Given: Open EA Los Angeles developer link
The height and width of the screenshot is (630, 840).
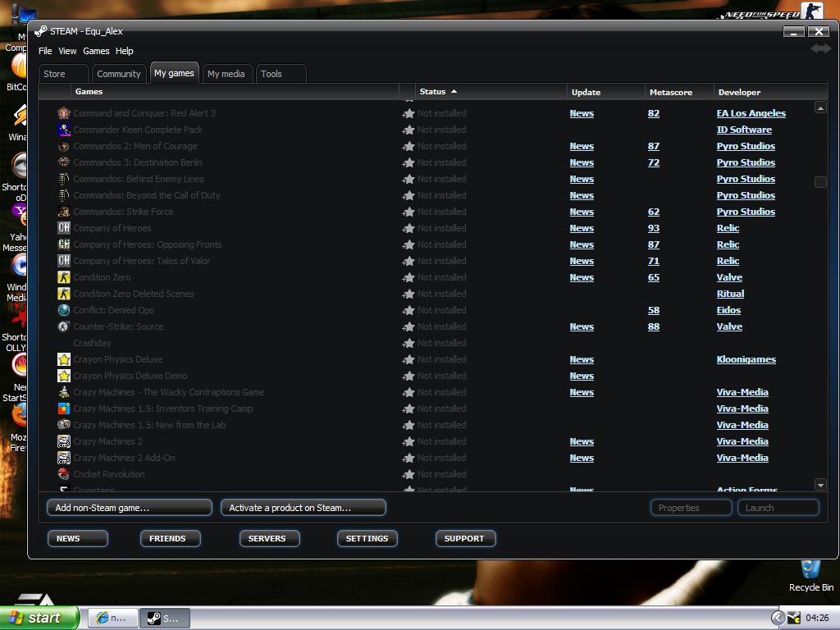Looking at the screenshot, I should coord(751,113).
